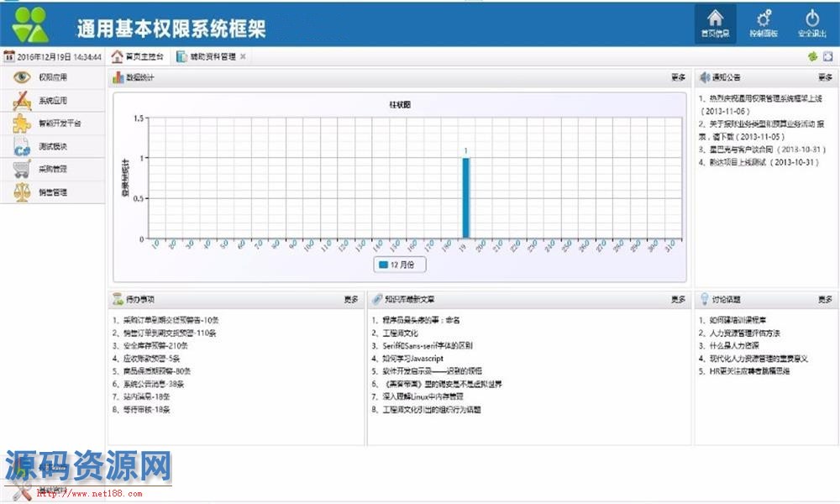Open 权限应用 eye icon in sidebar

[22, 77]
